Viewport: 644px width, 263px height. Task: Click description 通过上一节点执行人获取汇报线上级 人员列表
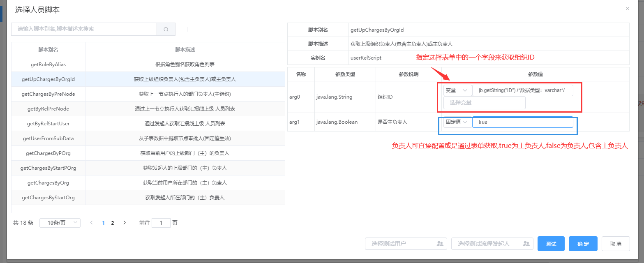[x=185, y=109]
